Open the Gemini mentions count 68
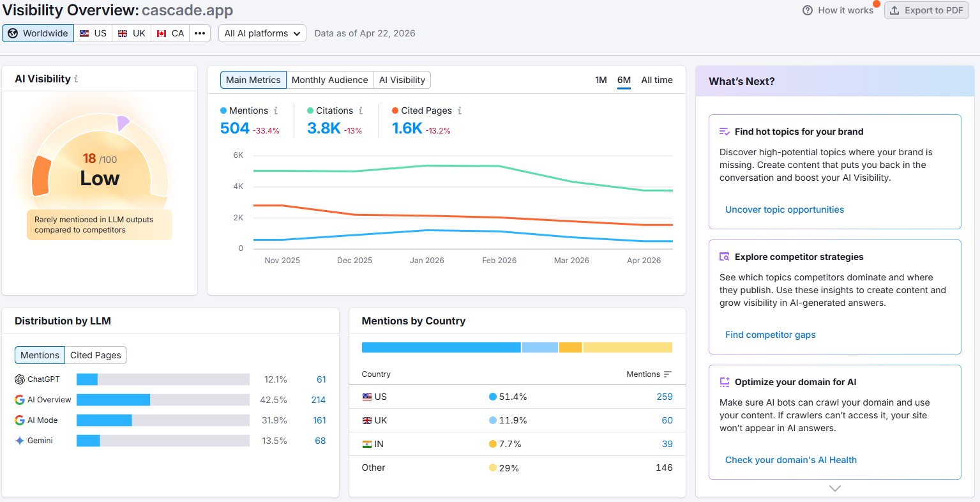The image size is (980, 502). [x=320, y=441]
